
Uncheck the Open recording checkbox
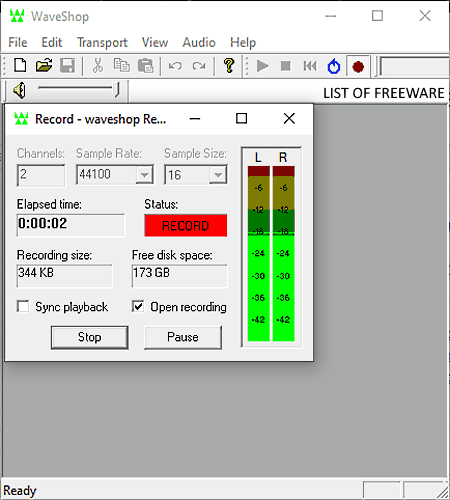(138, 306)
